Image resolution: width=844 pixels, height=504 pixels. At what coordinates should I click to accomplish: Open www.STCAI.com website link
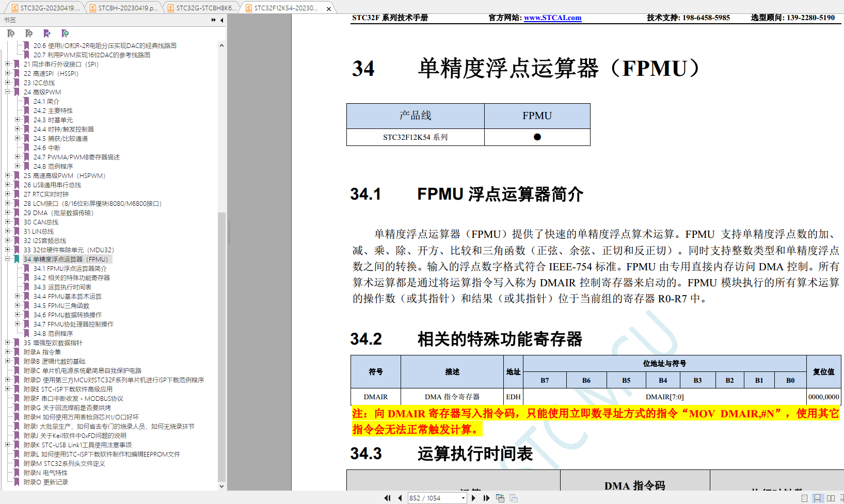click(x=552, y=18)
